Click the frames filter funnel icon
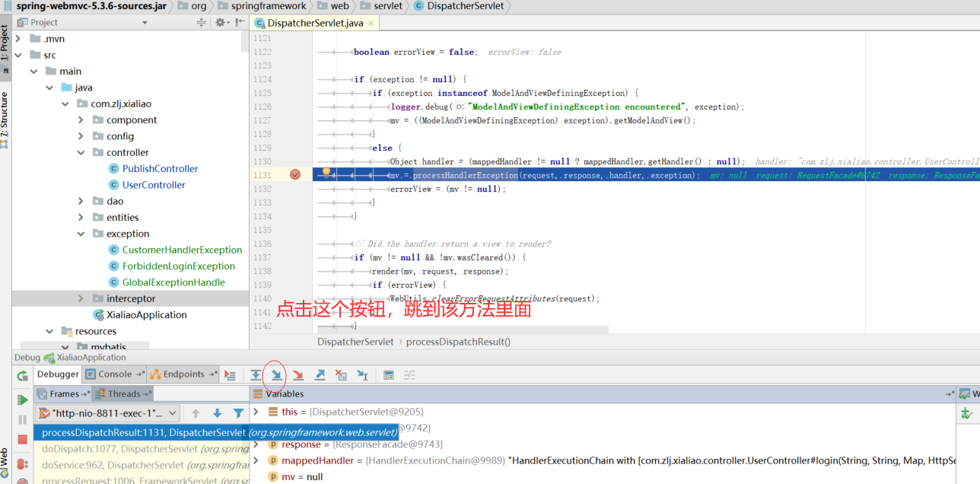The width and height of the screenshot is (980, 484). pyautogui.click(x=238, y=413)
